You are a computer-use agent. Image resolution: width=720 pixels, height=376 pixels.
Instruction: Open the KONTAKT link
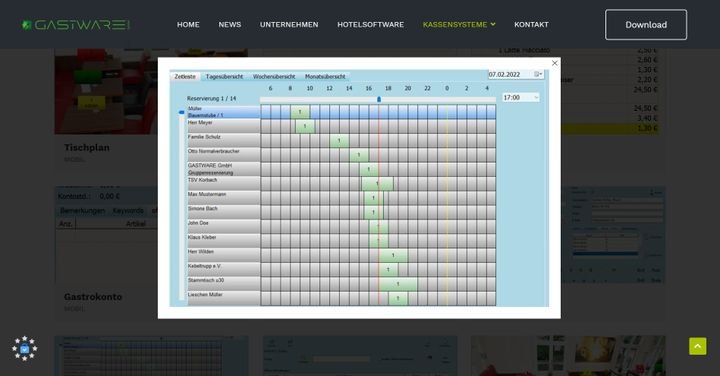point(531,25)
